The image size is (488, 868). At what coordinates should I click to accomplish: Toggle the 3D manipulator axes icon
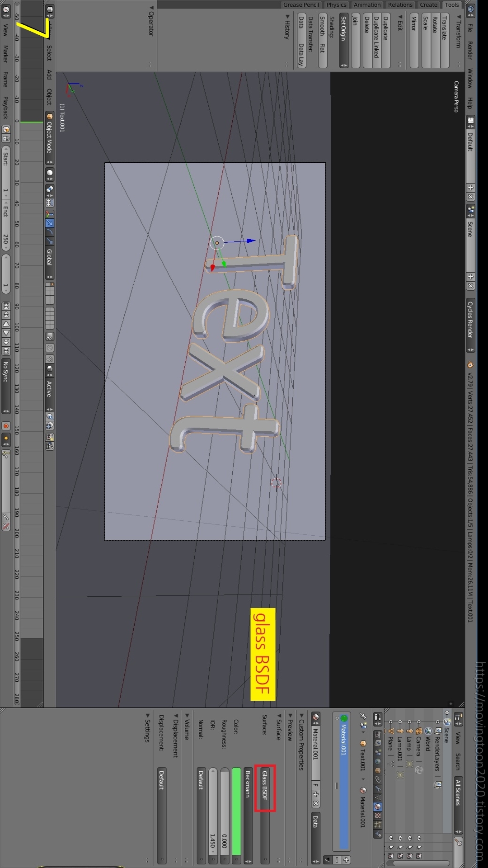49,214
